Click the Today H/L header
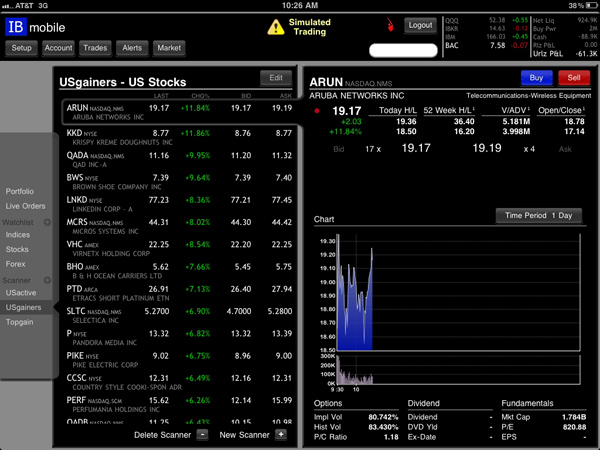The image size is (600, 450). tap(398, 111)
